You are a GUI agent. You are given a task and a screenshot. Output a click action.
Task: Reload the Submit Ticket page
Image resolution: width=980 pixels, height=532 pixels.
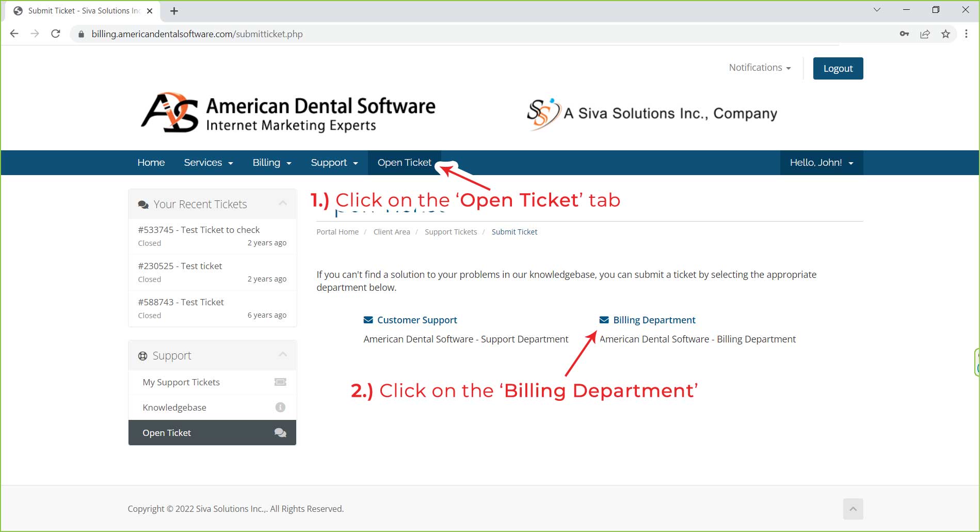pyautogui.click(x=56, y=34)
